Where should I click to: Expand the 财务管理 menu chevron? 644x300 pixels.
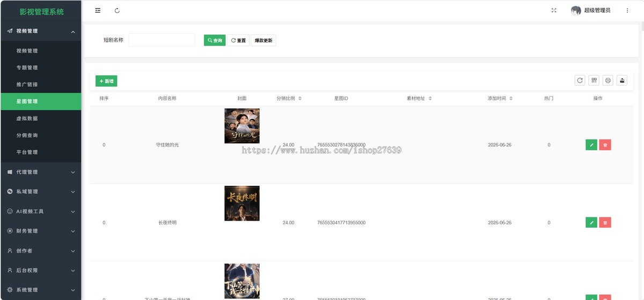(x=73, y=231)
